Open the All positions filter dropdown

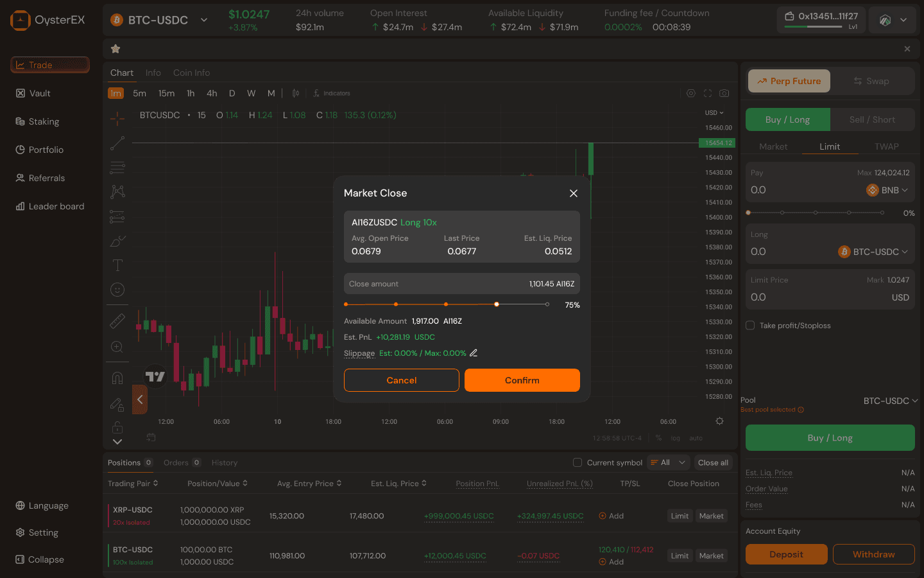(669, 462)
